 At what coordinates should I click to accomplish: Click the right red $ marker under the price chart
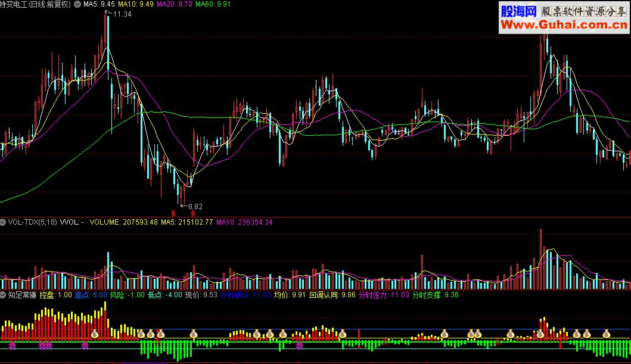click(193, 213)
